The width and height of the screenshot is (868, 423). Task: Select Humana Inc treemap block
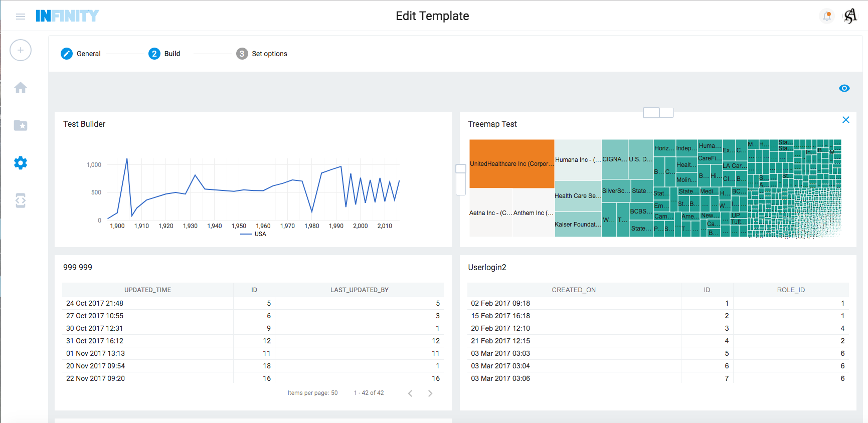tap(578, 160)
